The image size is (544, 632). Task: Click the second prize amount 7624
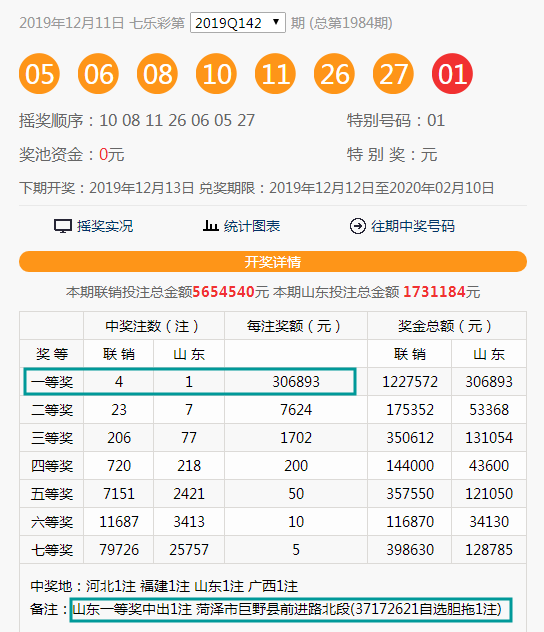pos(296,410)
